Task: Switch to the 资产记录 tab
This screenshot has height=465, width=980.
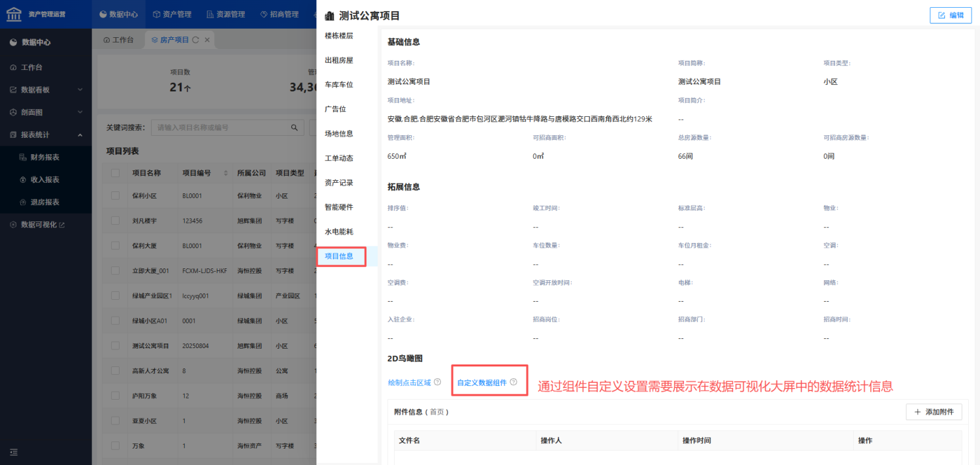Action: click(339, 183)
